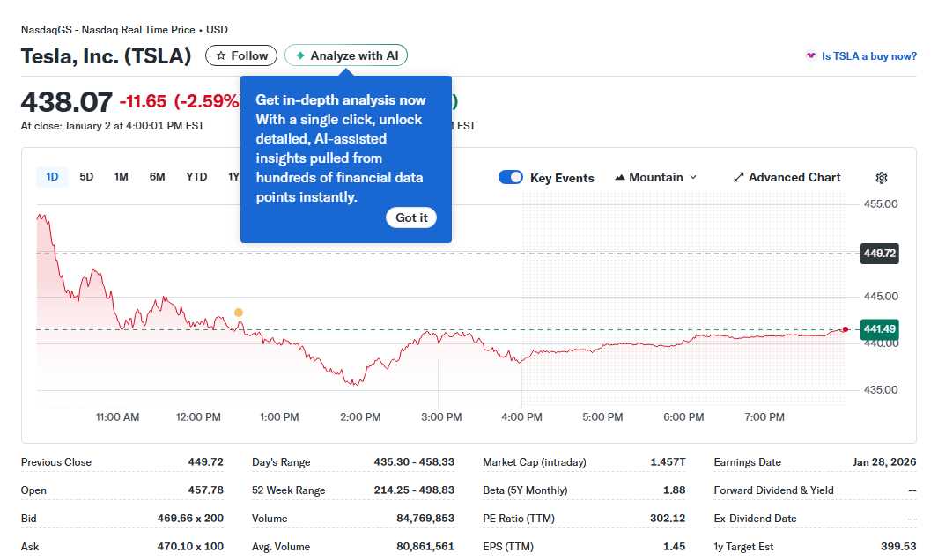Click the Analyze with AI button

click(x=345, y=55)
